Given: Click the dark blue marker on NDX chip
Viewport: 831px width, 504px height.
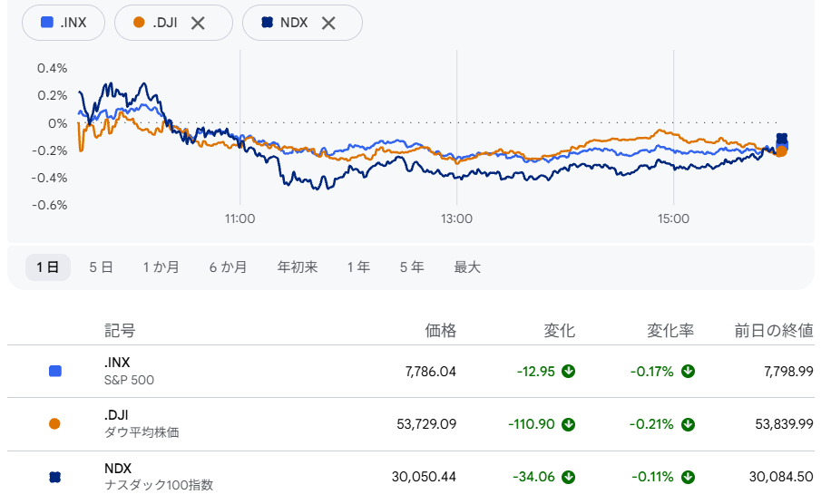Looking at the screenshot, I should (267, 23).
